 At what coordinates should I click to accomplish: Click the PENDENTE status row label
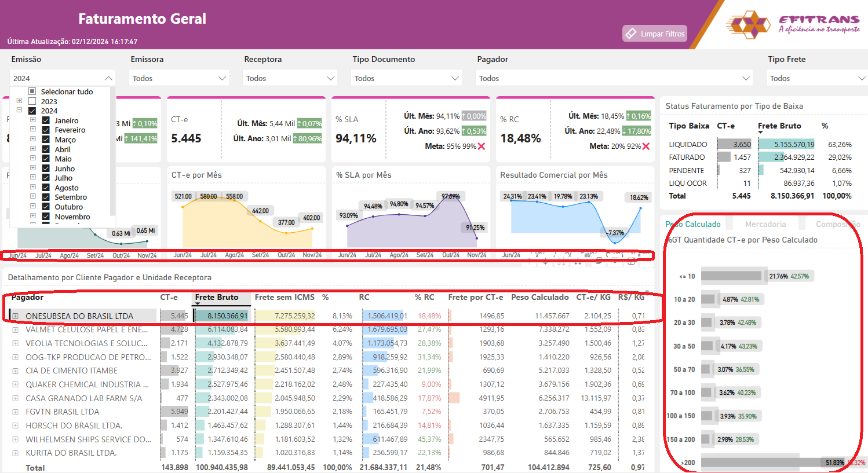tap(687, 171)
